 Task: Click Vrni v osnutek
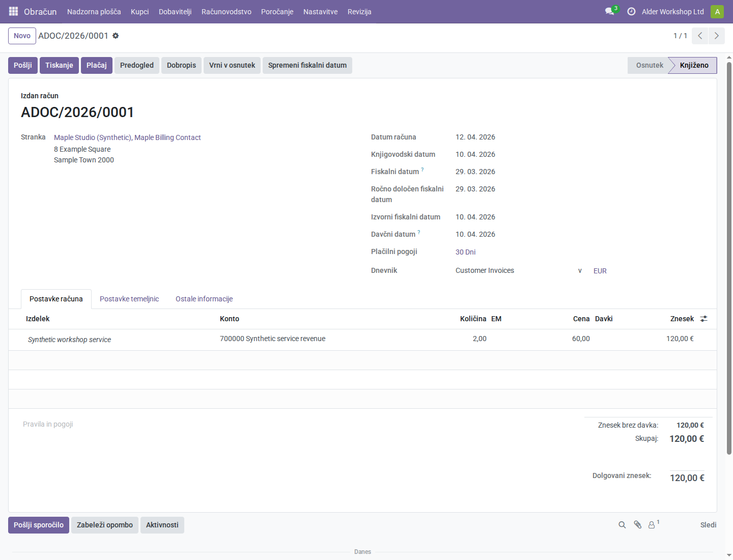(232, 65)
